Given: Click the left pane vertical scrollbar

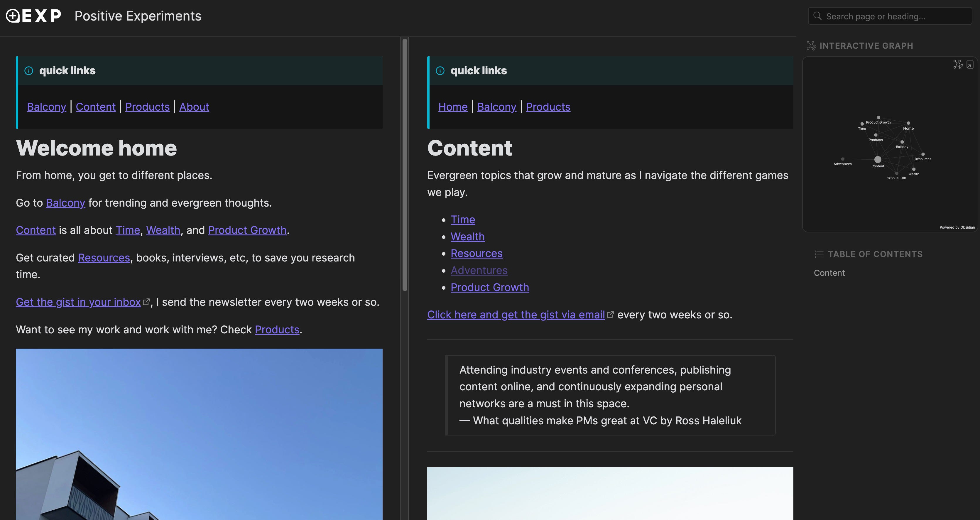Looking at the screenshot, I should point(405,165).
